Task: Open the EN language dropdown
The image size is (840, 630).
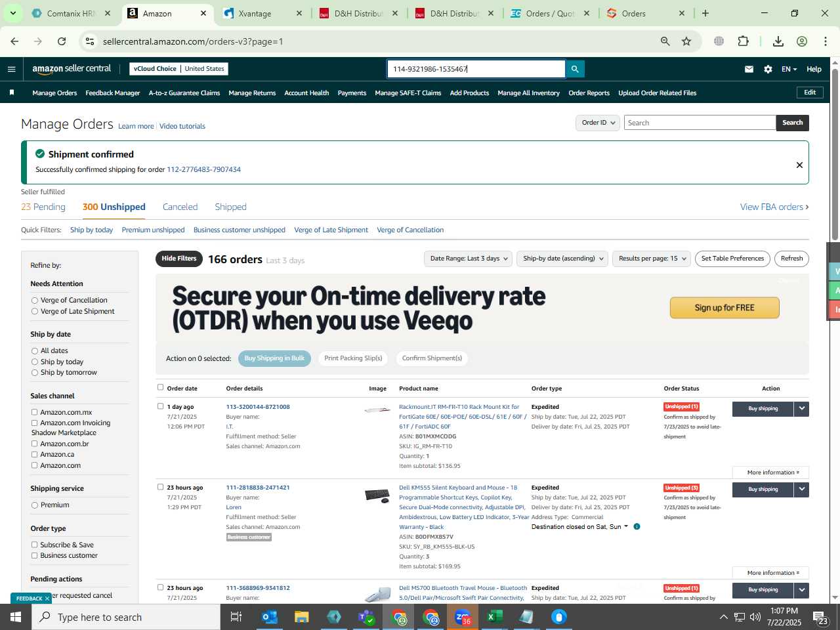Action: (789, 69)
